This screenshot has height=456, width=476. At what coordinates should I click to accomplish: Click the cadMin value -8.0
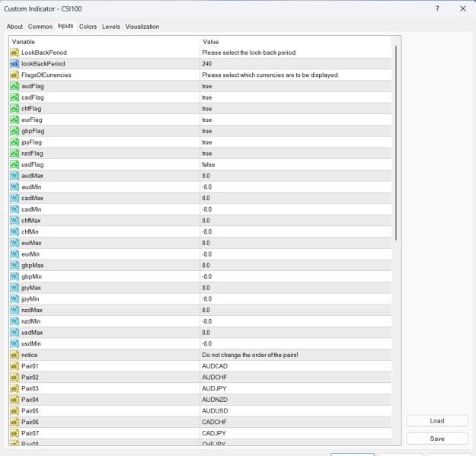tap(207, 209)
